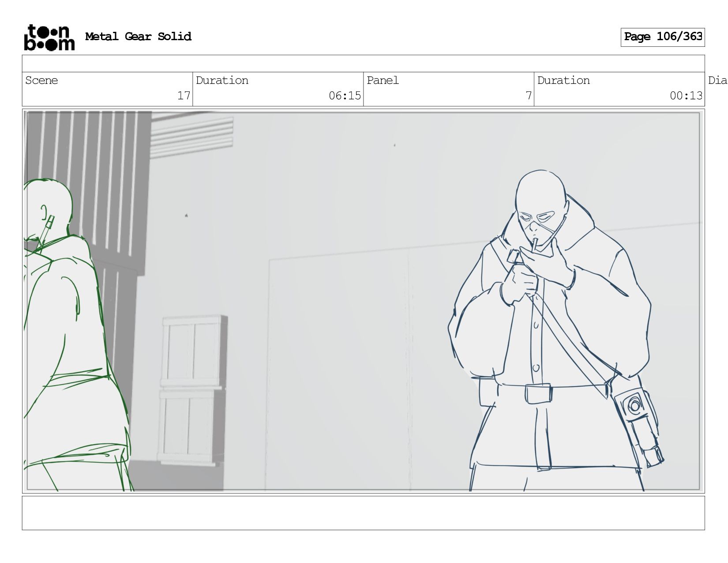Click scene number value "17"
The width and height of the screenshot is (728, 563).
(184, 96)
